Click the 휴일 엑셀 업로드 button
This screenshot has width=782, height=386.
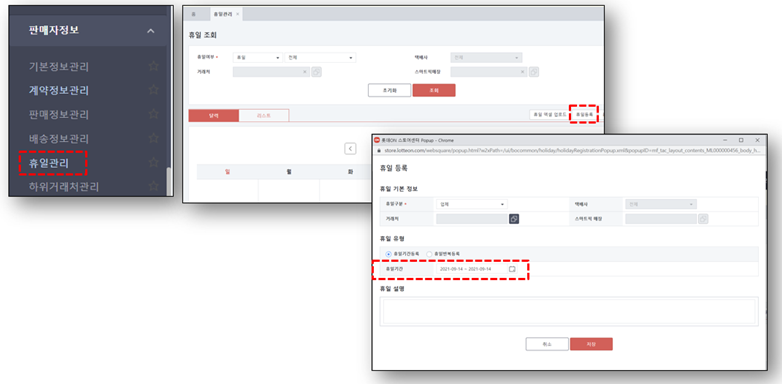(550, 114)
